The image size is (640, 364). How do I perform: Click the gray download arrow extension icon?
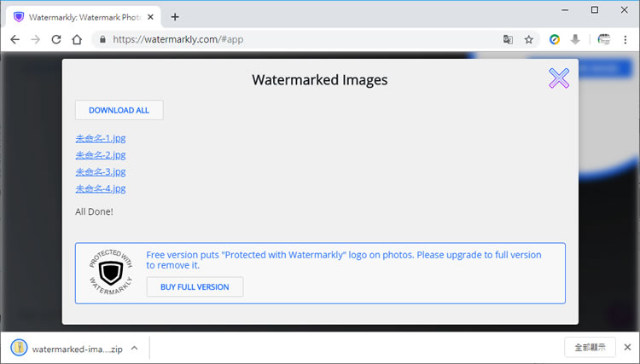click(575, 39)
